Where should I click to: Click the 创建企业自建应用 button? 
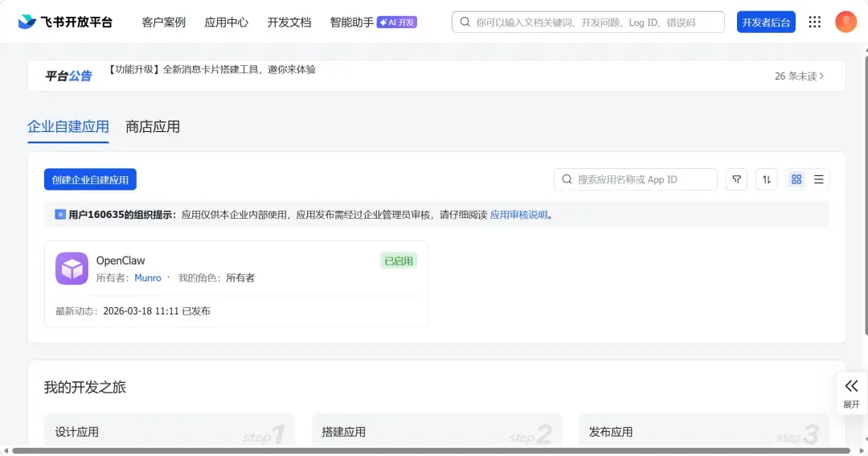[x=90, y=179]
